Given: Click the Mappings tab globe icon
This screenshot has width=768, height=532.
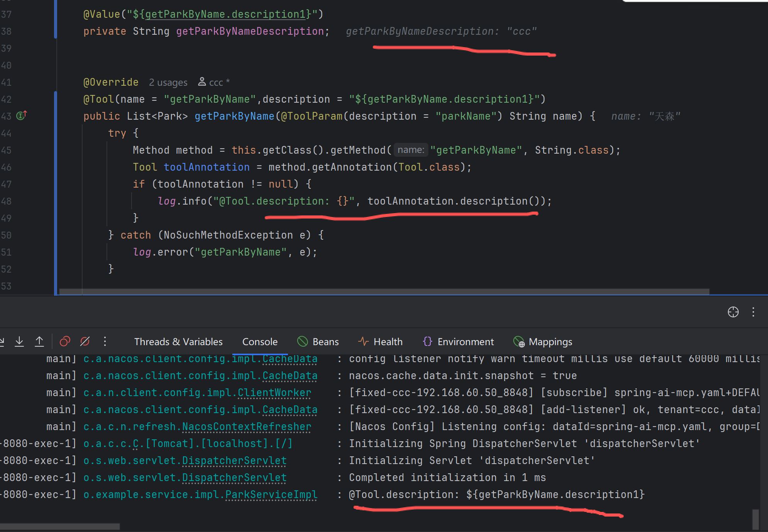Looking at the screenshot, I should pyautogui.click(x=519, y=342).
